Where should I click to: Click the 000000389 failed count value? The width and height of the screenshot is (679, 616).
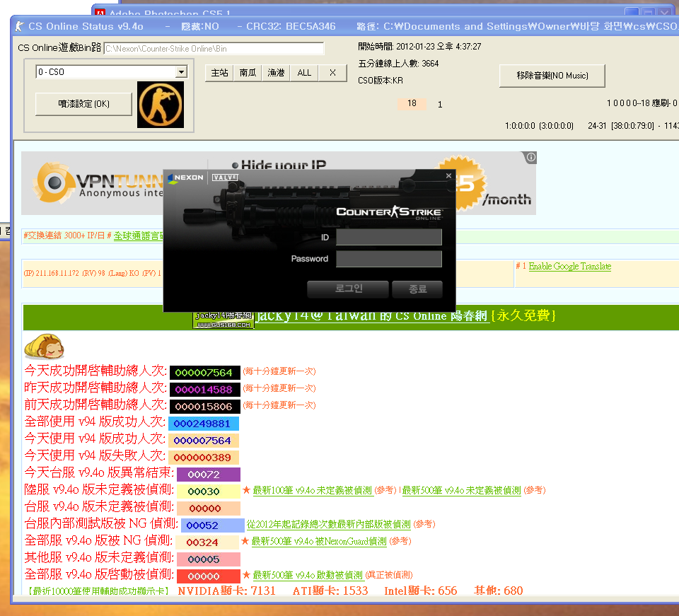pyautogui.click(x=204, y=458)
